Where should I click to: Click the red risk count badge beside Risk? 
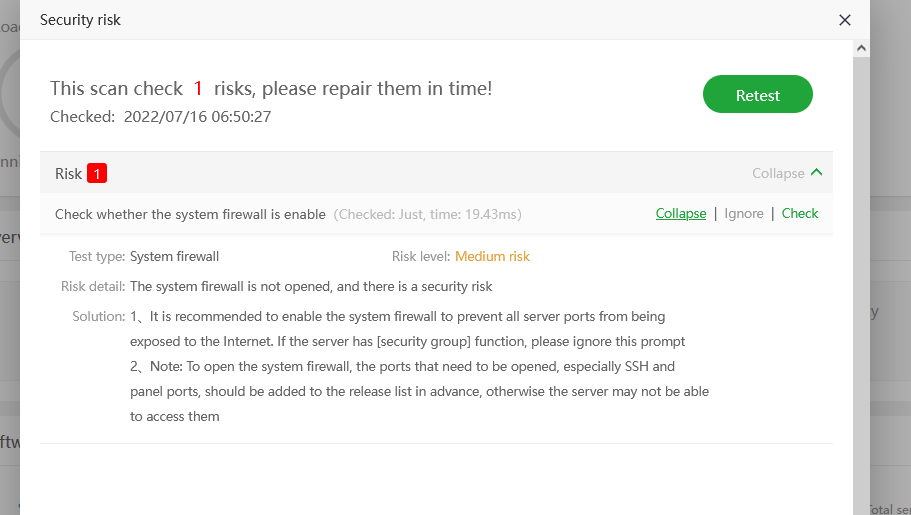(96, 173)
